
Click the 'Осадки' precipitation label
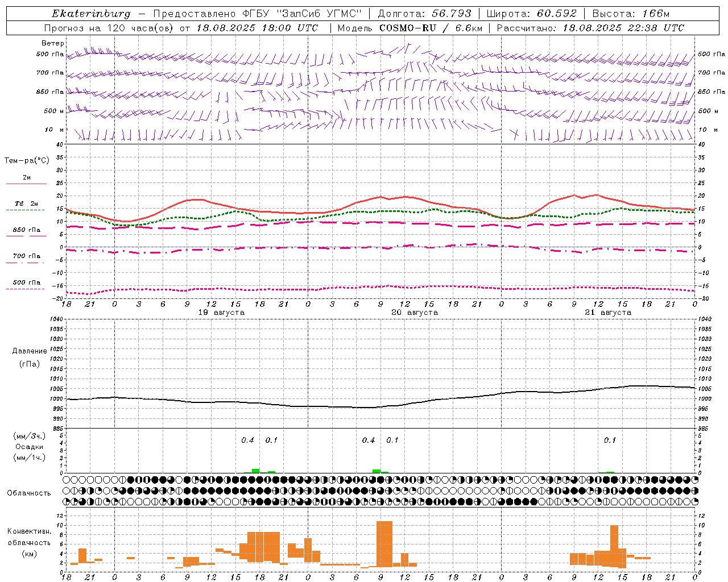[30, 447]
